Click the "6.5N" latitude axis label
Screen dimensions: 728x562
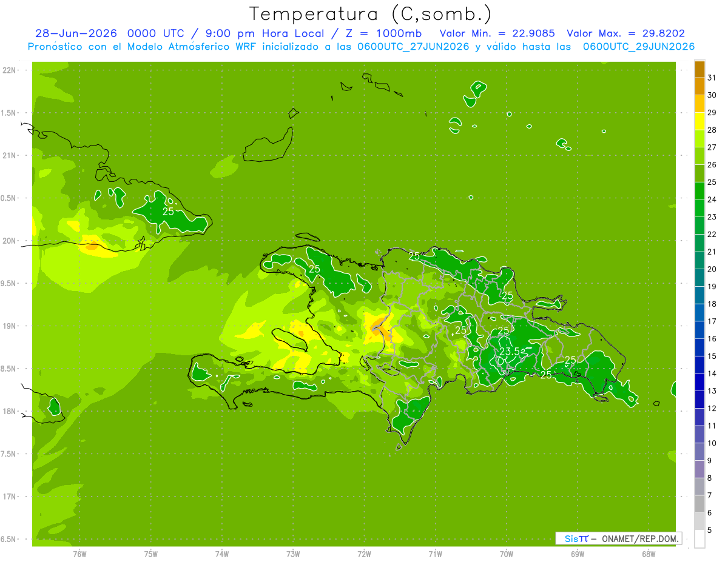(8, 539)
